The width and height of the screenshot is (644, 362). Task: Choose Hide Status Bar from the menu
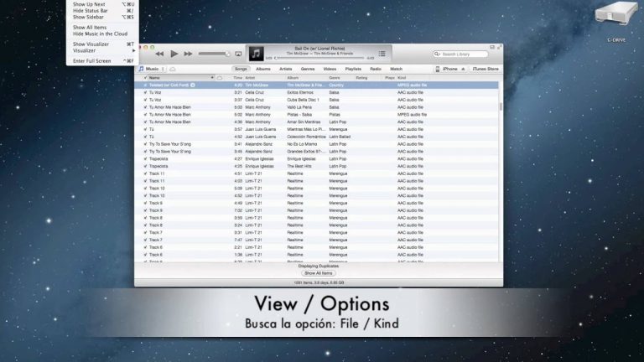pos(90,11)
